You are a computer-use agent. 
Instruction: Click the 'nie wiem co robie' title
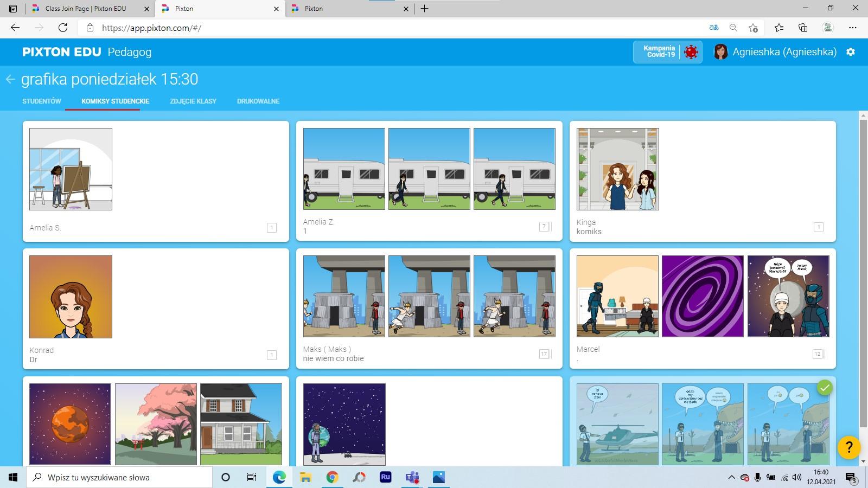(x=333, y=358)
